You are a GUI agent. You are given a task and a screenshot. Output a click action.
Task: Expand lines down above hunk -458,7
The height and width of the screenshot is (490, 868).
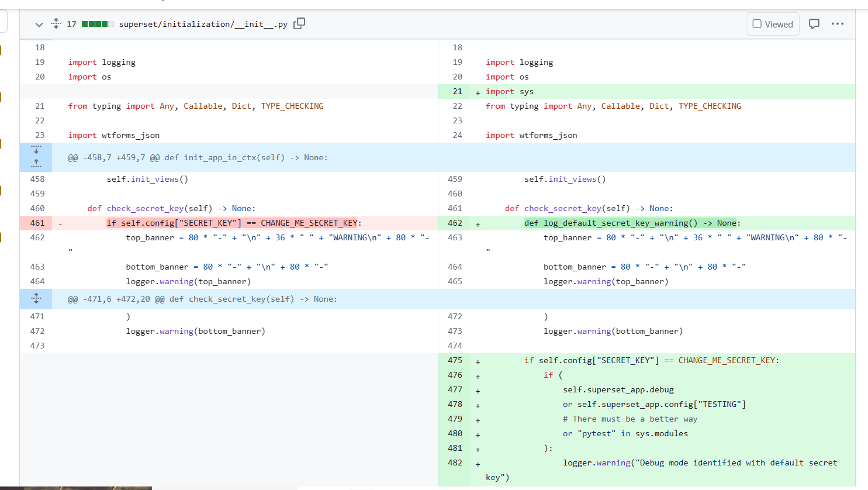[36, 150]
